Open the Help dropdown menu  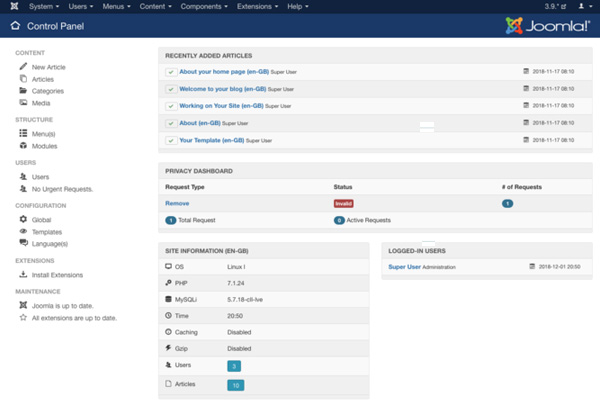click(x=298, y=7)
